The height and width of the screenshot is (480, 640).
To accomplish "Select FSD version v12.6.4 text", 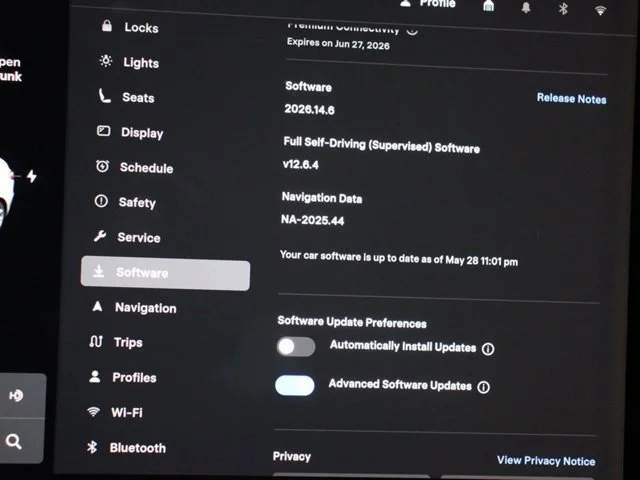I will pyautogui.click(x=300, y=164).
